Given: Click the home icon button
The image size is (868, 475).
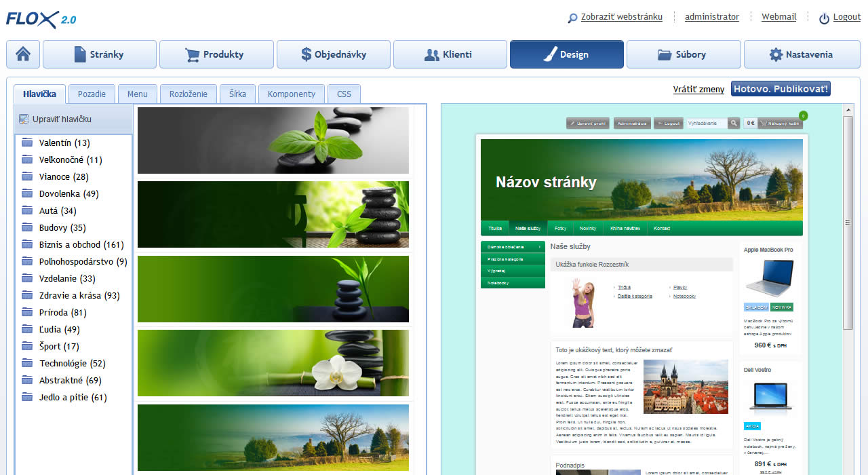Looking at the screenshot, I should 23,54.
